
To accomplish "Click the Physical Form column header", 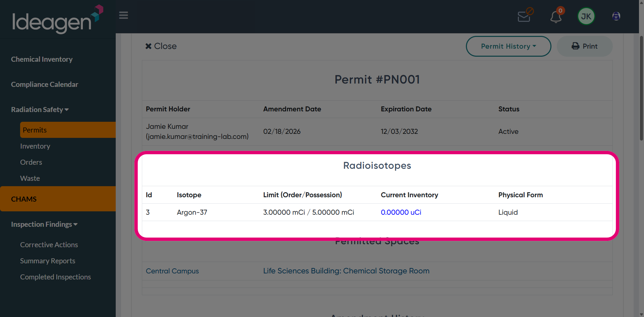I will point(520,195).
